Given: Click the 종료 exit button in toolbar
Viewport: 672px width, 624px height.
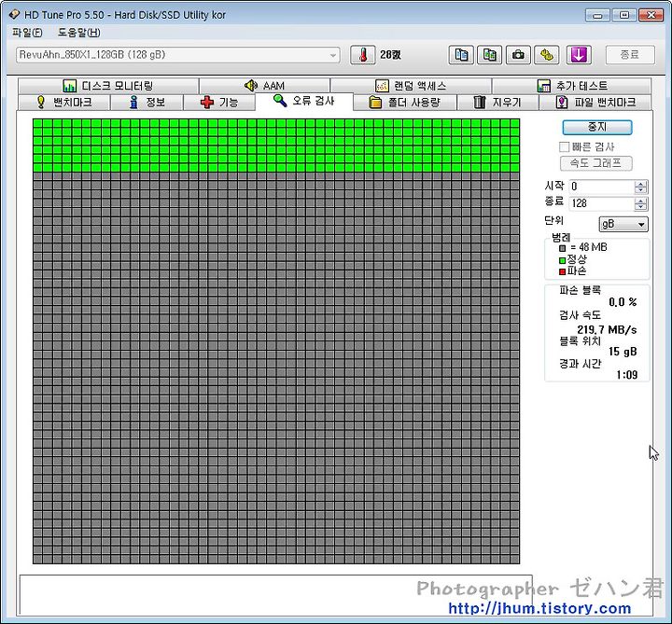Looking at the screenshot, I should (x=630, y=55).
